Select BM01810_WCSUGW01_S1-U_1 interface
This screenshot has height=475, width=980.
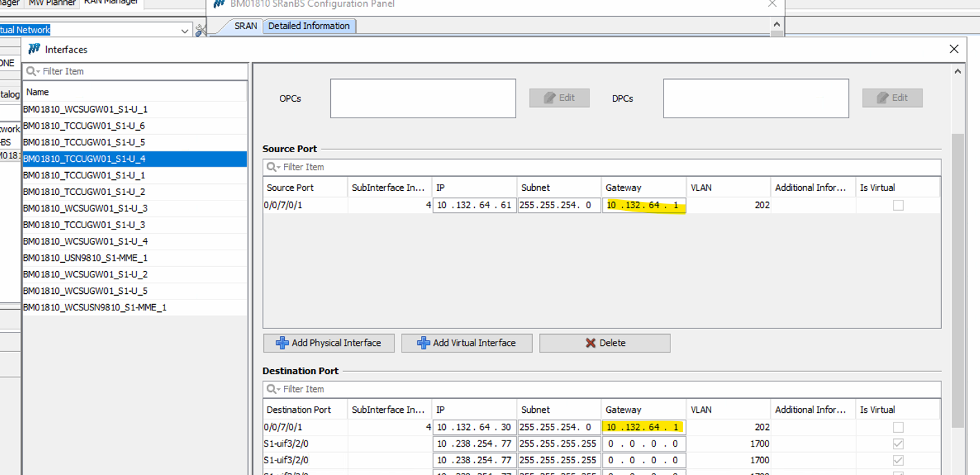click(85, 109)
